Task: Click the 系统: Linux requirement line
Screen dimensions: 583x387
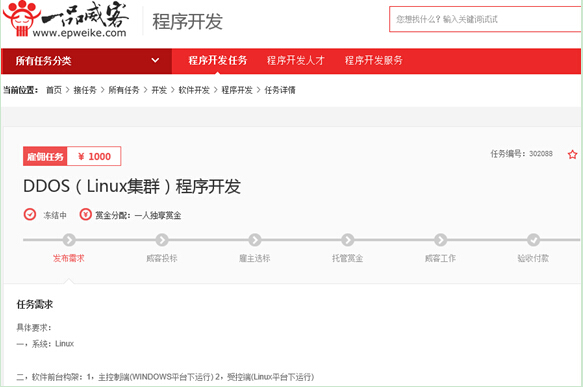Action: click(x=45, y=344)
